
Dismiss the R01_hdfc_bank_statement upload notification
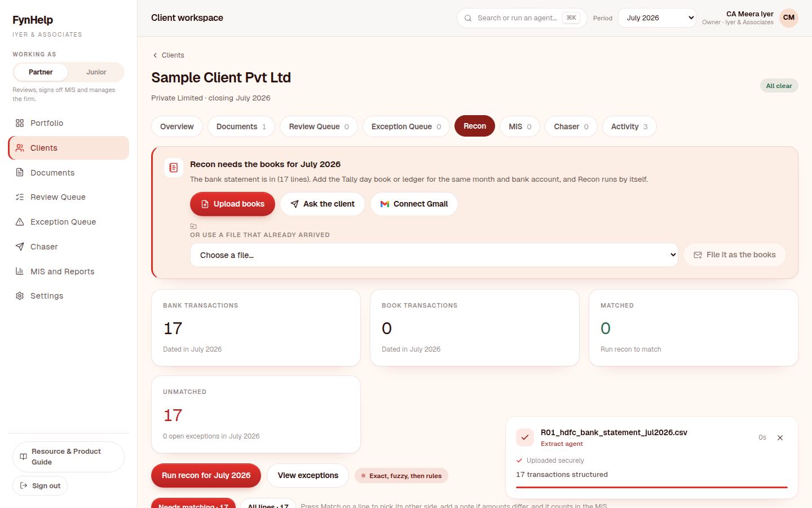click(x=780, y=437)
